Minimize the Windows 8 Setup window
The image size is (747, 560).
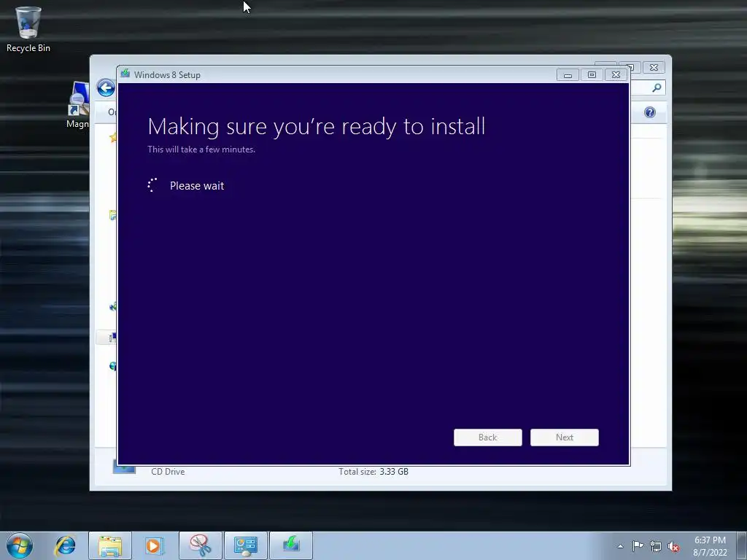568,75
